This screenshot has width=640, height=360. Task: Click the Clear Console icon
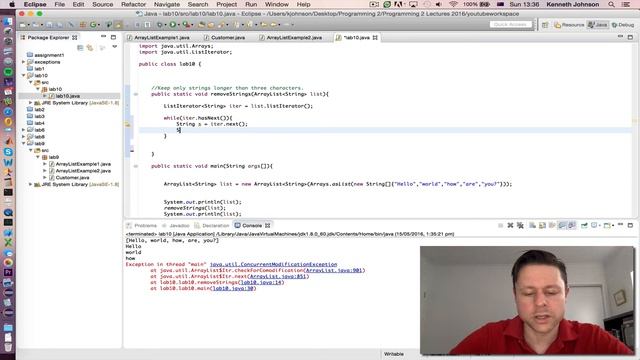[532, 225]
